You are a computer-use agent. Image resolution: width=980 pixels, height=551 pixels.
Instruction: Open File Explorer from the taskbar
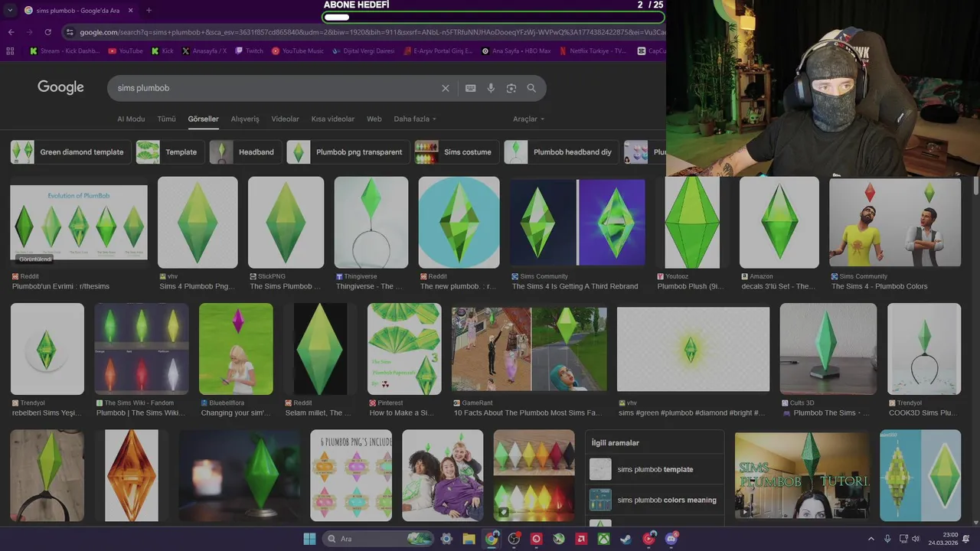pos(469,539)
